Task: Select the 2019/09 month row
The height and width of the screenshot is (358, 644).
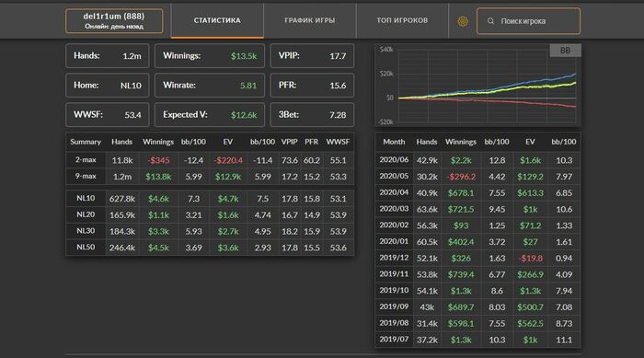Action: coord(477,307)
